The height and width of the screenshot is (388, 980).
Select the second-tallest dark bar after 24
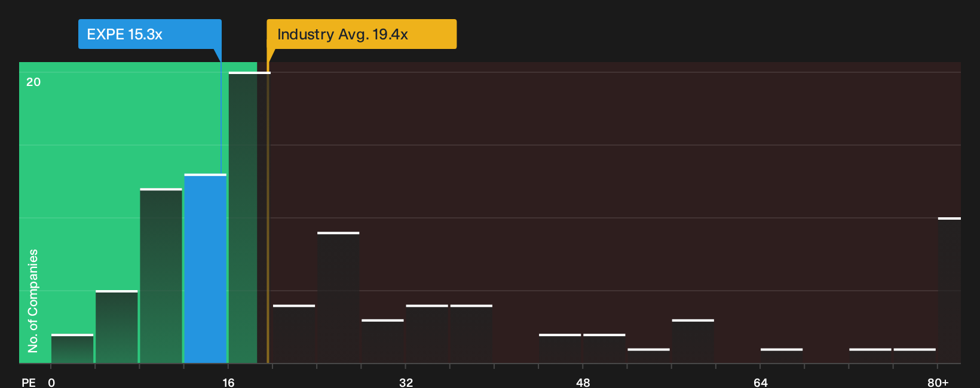tap(338, 297)
